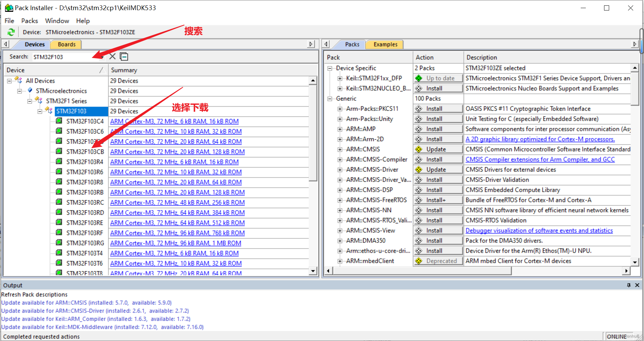
Task: Click the STM32F103R4 chip icon
Action: (x=59, y=161)
